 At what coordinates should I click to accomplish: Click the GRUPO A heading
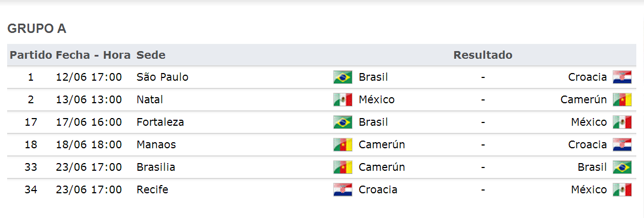pos(37,29)
